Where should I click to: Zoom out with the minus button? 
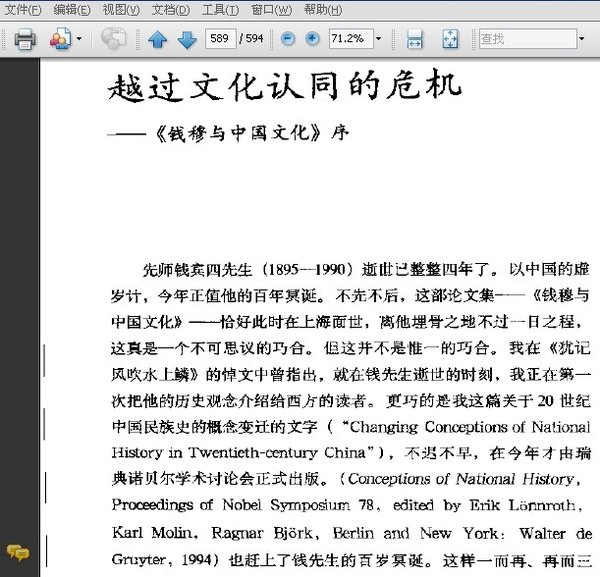tap(288, 38)
